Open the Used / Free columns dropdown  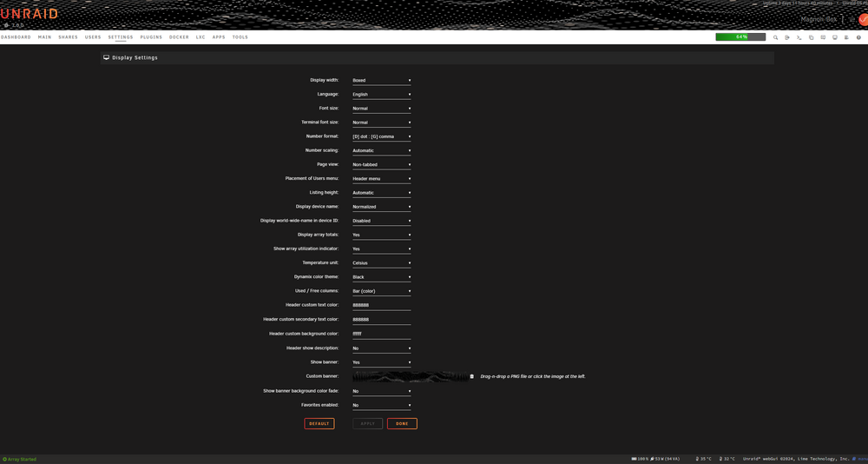click(x=381, y=291)
